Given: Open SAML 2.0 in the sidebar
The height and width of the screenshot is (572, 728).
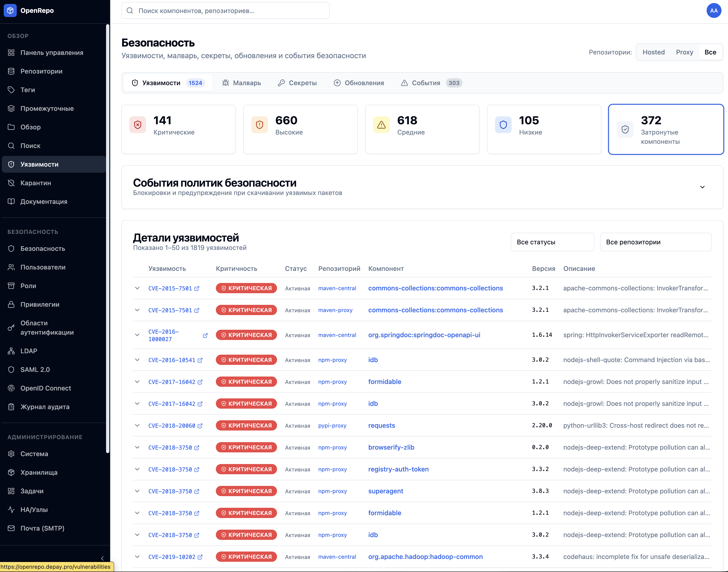Looking at the screenshot, I should (53, 370).
